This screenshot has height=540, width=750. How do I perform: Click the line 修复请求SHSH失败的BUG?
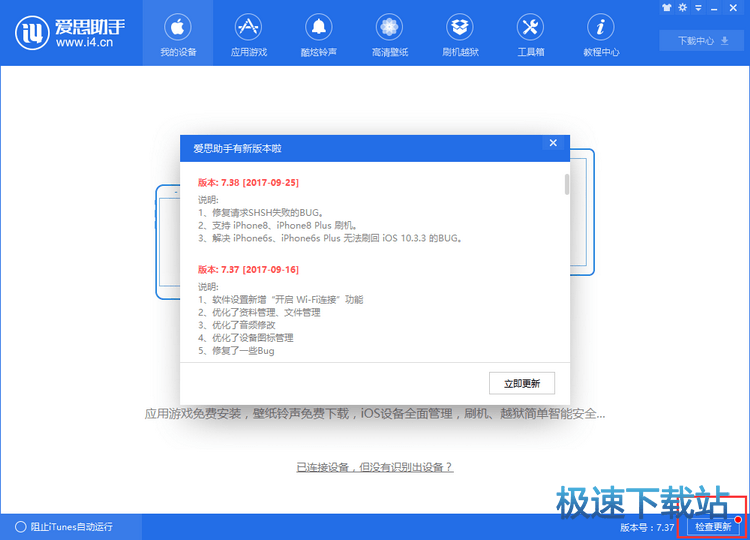point(261,213)
